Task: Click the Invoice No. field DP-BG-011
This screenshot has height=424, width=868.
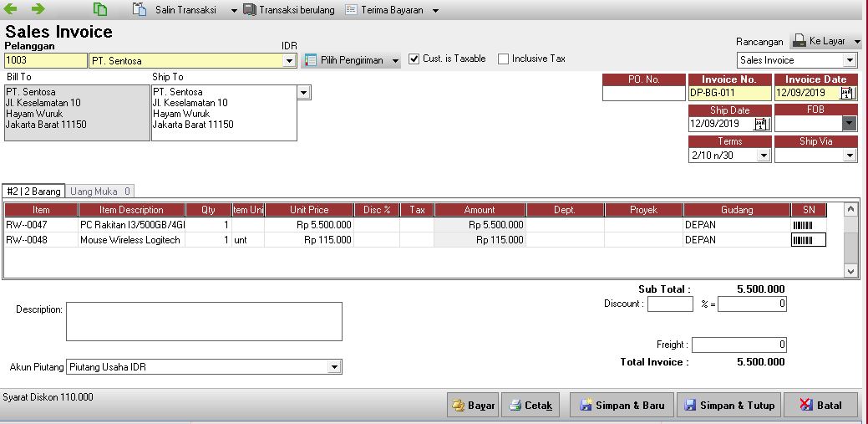Action: click(729, 93)
